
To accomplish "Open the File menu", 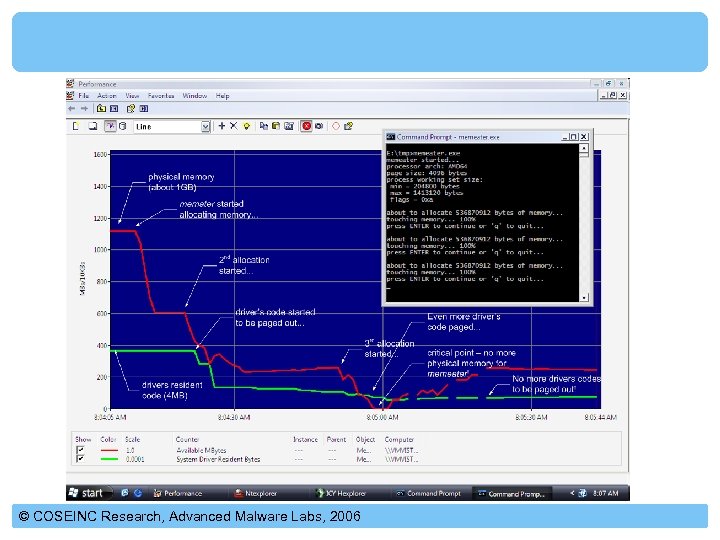I will (x=84, y=96).
